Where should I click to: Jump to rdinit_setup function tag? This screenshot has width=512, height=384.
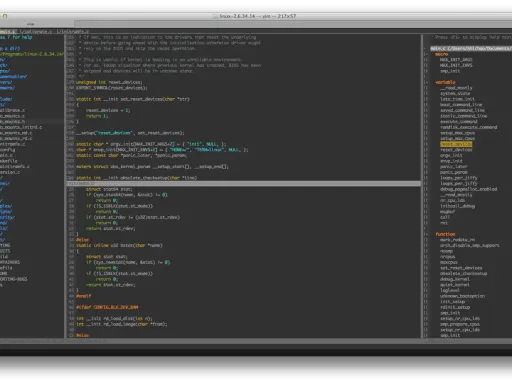coord(455,307)
